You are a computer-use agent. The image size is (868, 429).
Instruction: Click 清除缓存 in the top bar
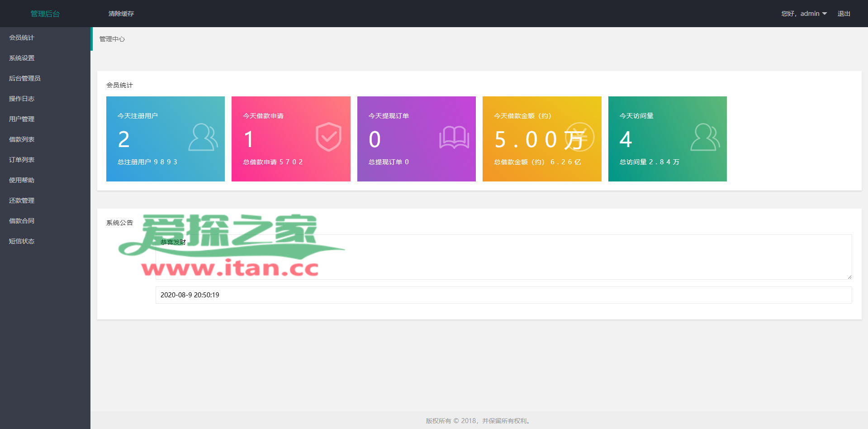[x=121, y=14]
